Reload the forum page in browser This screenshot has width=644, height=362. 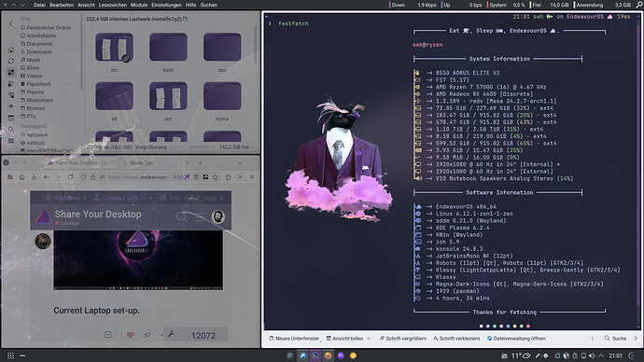[x=70, y=177]
